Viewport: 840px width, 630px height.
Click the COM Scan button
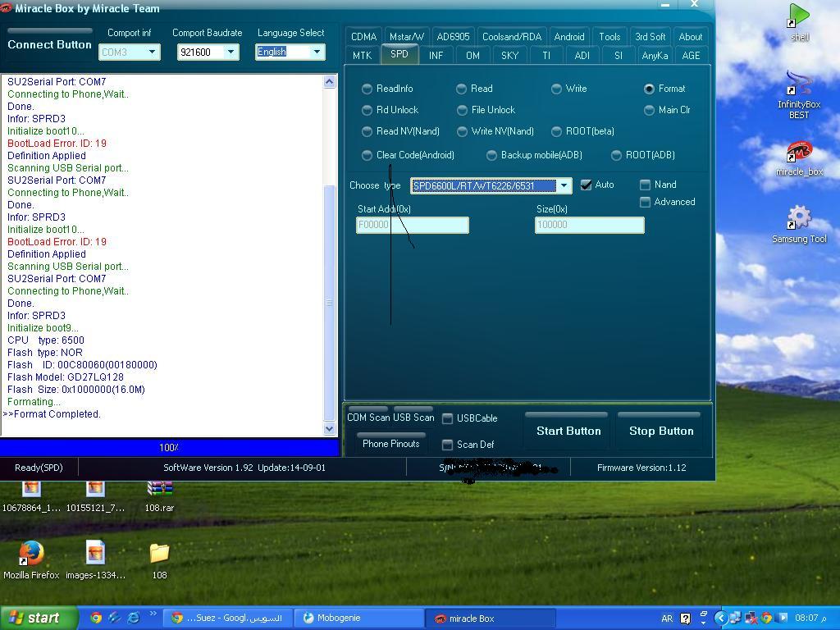[368, 417]
